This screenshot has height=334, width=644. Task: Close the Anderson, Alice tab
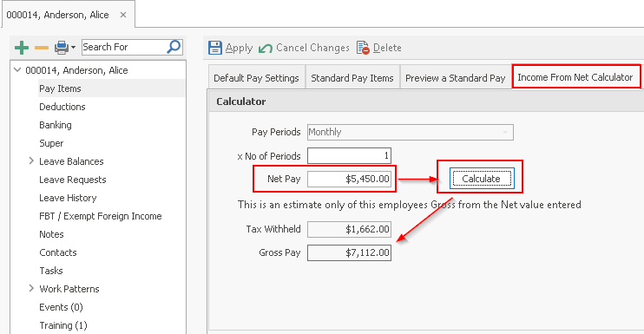123,15
